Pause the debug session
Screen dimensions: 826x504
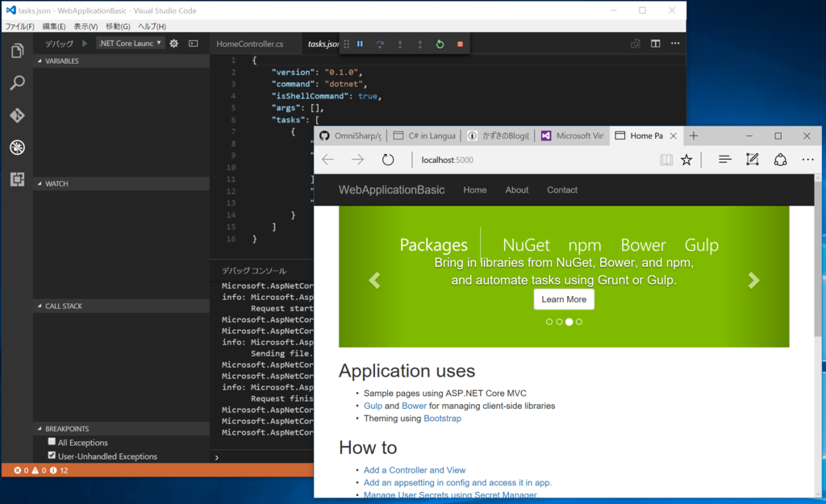[360, 44]
